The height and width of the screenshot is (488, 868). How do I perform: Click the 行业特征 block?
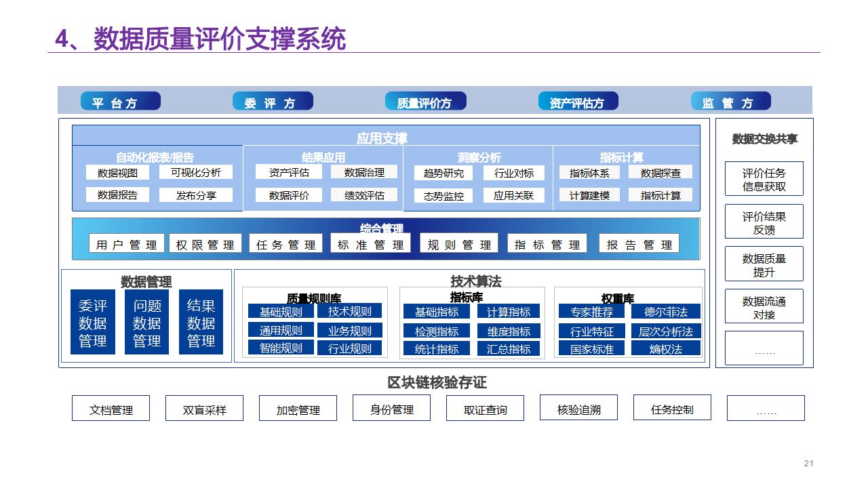click(x=592, y=331)
